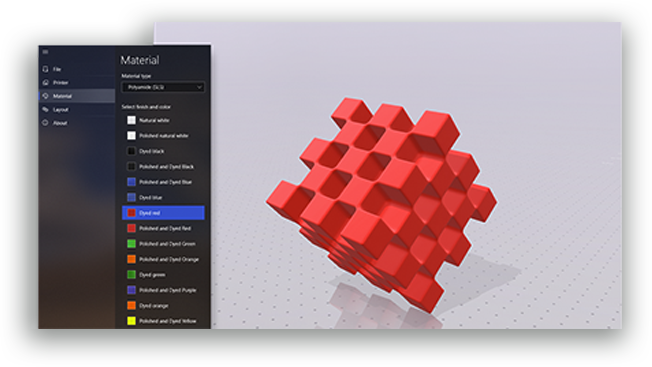Choose Polished and Dyed Green swatch

coord(131,244)
